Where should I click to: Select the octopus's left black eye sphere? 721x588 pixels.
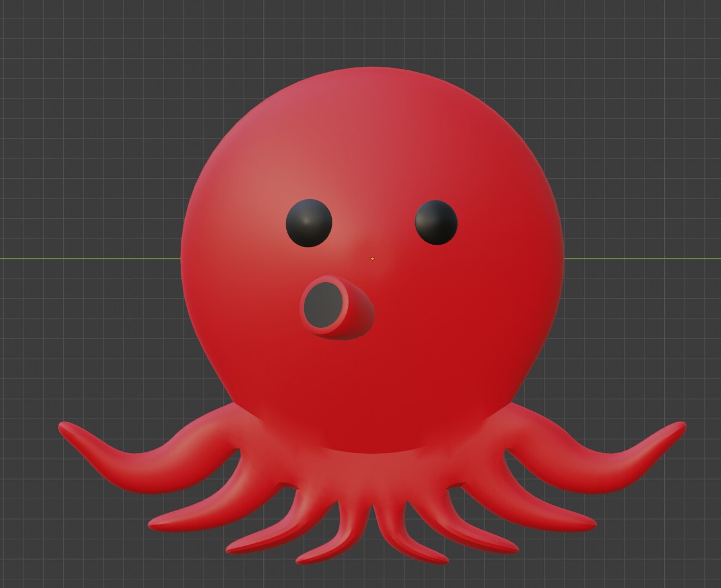pyautogui.click(x=308, y=223)
